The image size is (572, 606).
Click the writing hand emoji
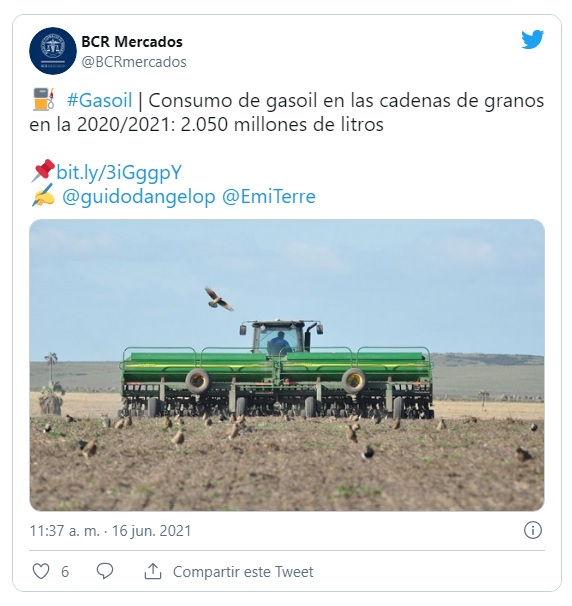point(43,196)
